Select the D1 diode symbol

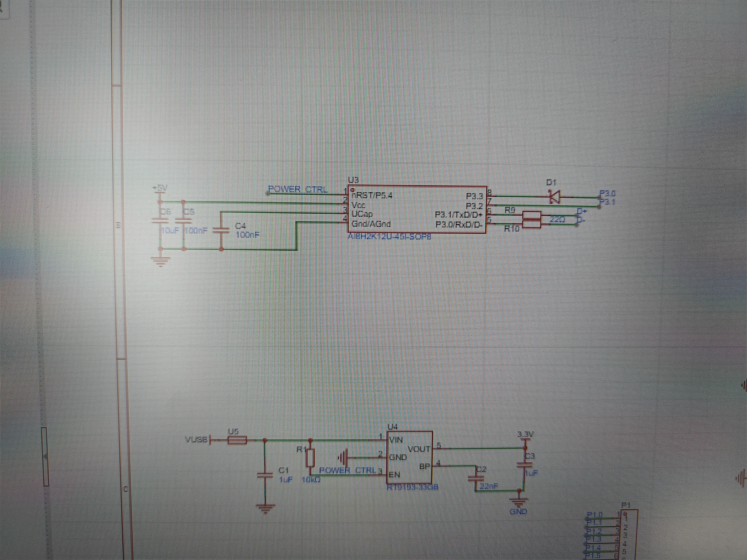555,197
